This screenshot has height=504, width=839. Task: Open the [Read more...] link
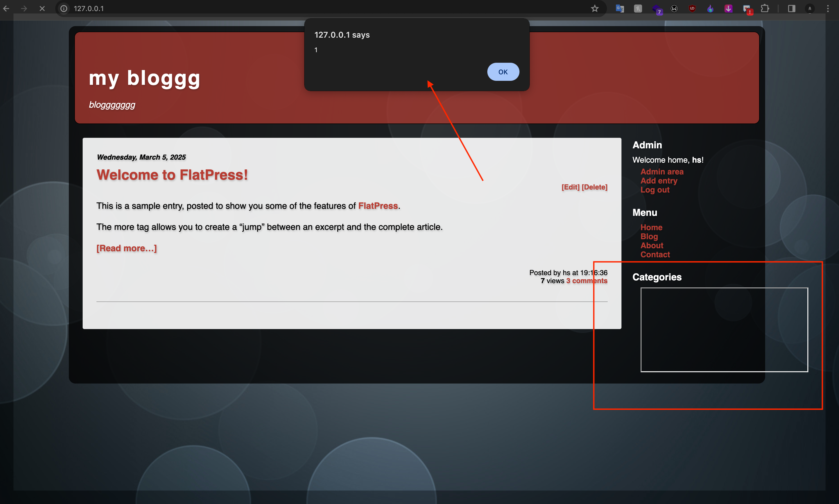tap(126, 248)
